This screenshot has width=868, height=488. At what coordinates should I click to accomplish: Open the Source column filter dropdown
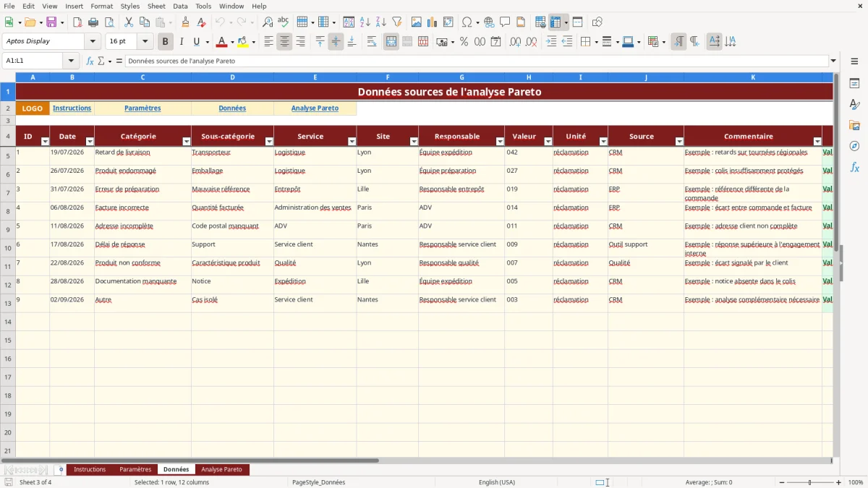click(679, 142)
